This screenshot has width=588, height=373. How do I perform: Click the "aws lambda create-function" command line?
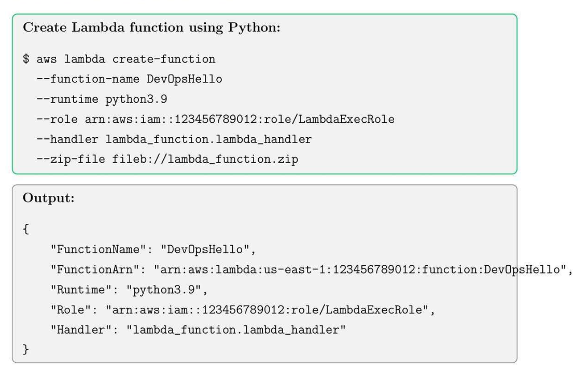point(125,60)
